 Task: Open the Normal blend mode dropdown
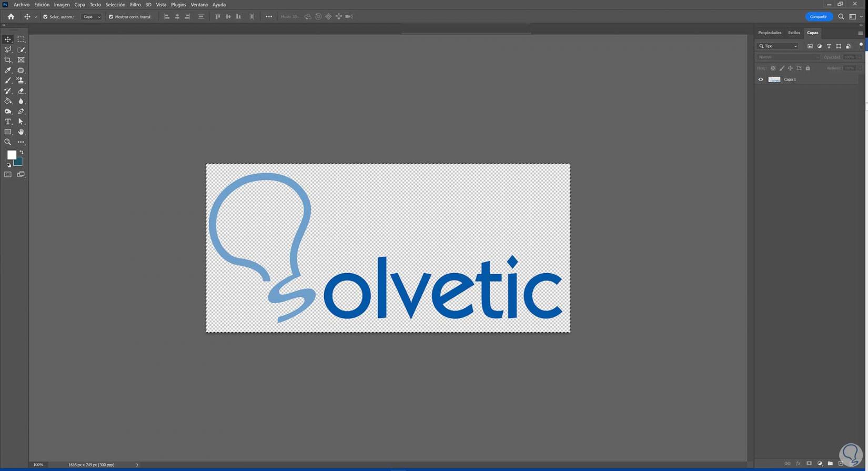pyautogui.click(x=788, y=57)
